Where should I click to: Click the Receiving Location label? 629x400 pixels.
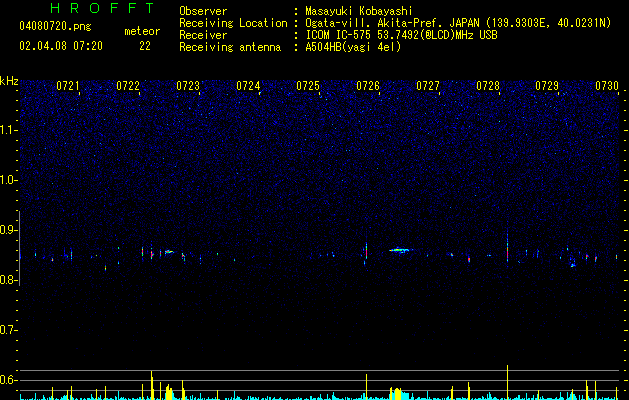(233, 23)
